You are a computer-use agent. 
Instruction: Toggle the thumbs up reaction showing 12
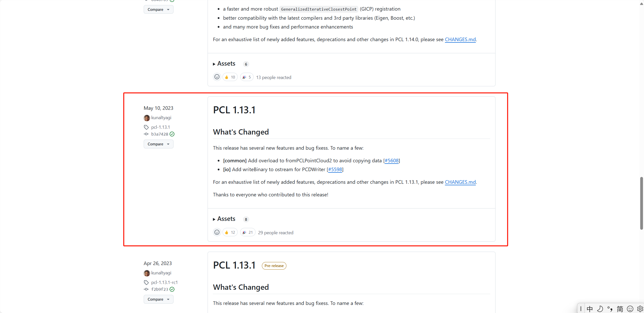230,232
